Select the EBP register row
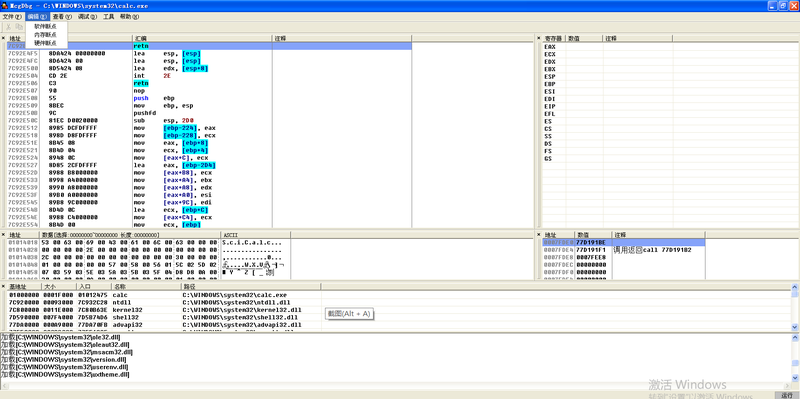Viewport: 800px width, 399px height. point(607,84)
